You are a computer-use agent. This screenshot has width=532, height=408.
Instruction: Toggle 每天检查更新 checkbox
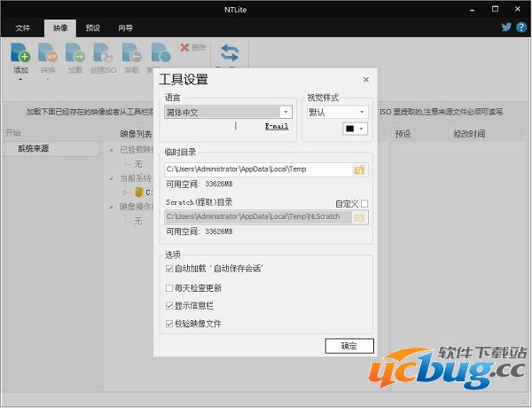click(170, 288)
